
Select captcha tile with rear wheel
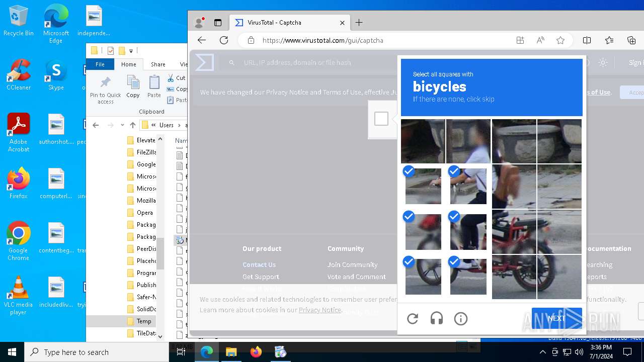[514, 277]
